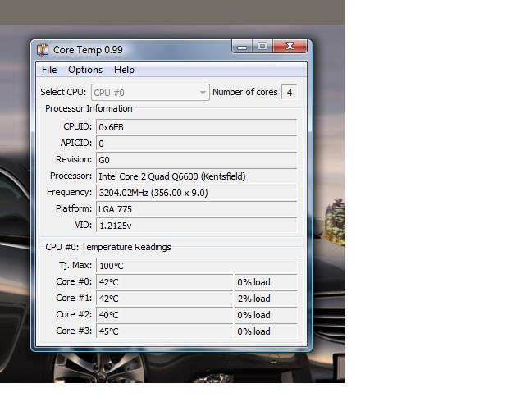Click the Core #0 temperature reading

[164, 282]
